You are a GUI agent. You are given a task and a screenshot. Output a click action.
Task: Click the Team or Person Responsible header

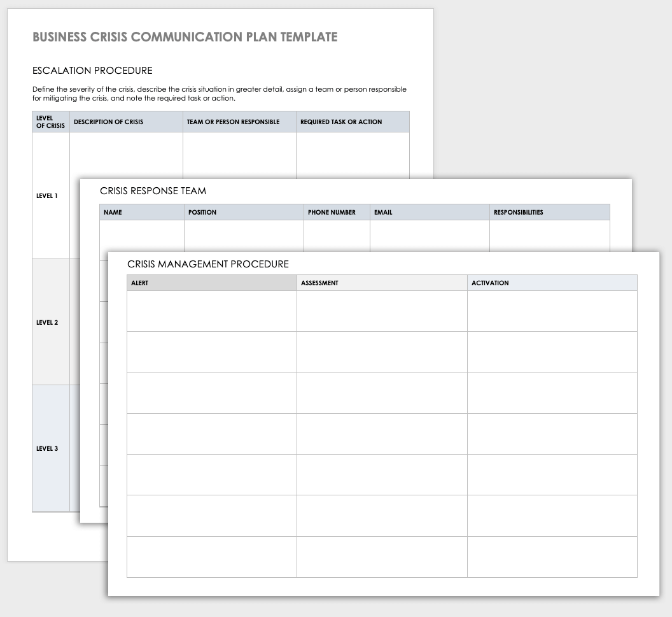(233, 122)
